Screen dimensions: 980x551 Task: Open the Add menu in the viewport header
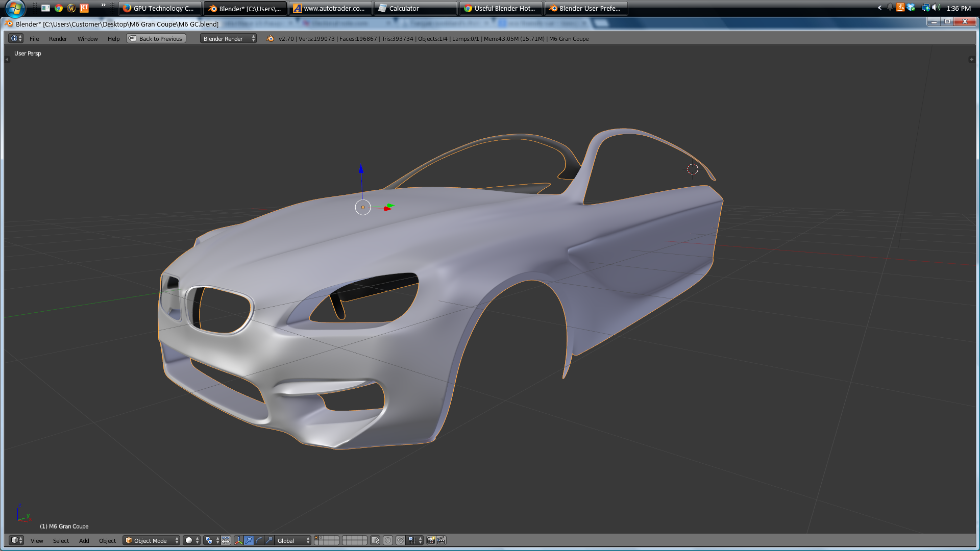[x=84, y=541]
